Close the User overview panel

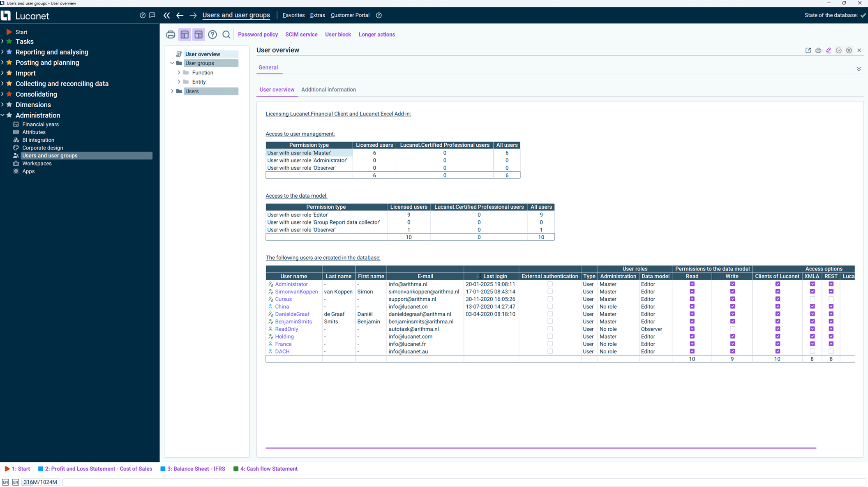coord(859,50)
